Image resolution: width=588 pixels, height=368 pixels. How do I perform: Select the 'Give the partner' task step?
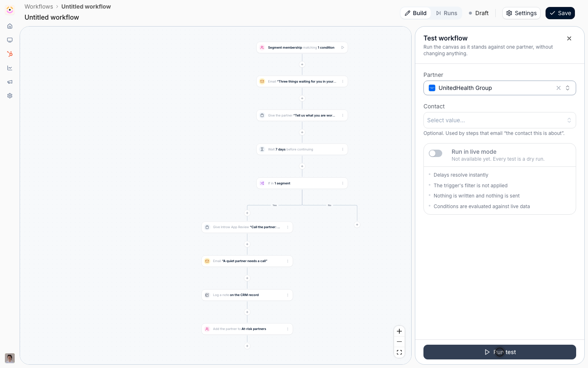pyautogui.click(x=302, y=115)
